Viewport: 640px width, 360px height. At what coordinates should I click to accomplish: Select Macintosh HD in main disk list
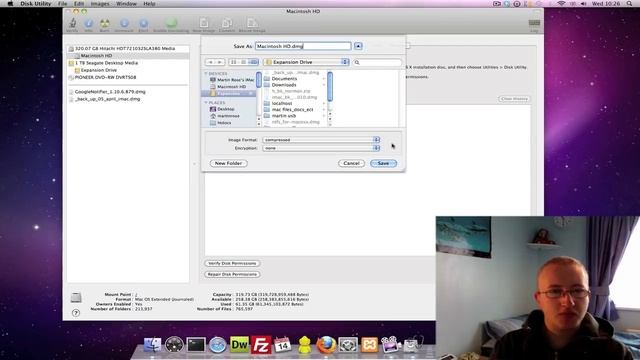[128, 56]
